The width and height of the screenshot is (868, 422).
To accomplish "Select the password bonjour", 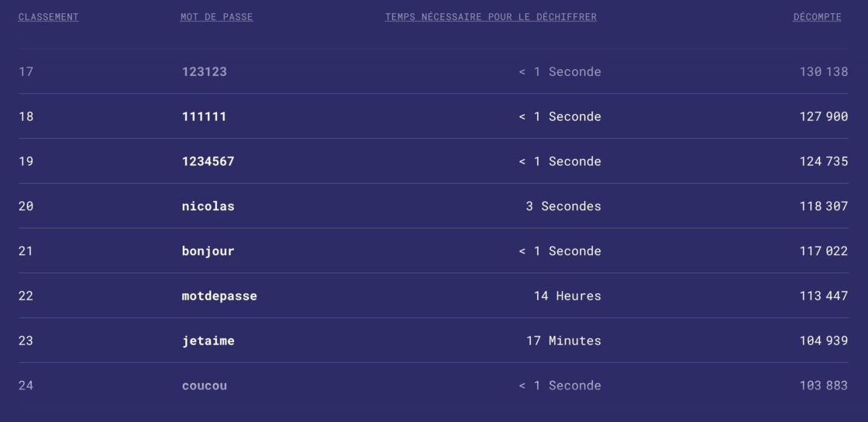I will coord(208,251).
